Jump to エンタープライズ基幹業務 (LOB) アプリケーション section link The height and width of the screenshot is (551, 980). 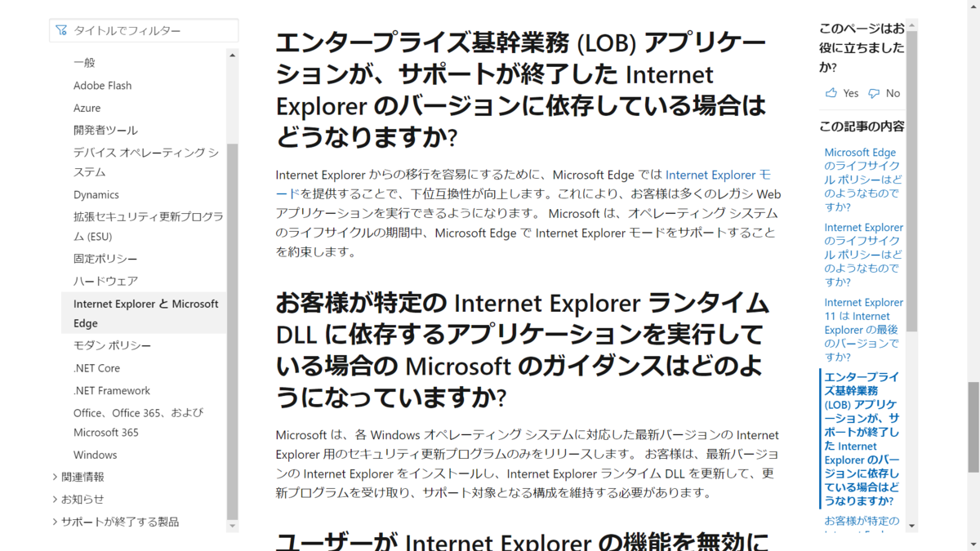coord(862,439)
